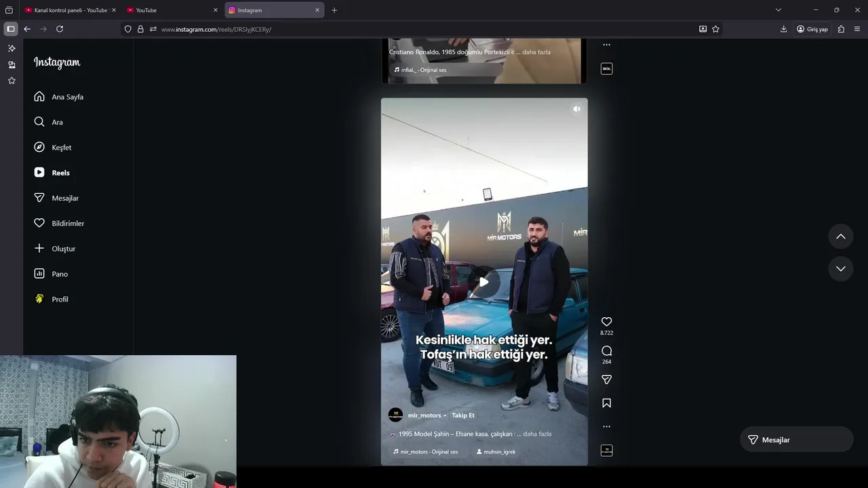The height and width of the screenshot is (488, 868).
Task: Expand the list all tabs dropdown
Action: [x=778, y=10]
